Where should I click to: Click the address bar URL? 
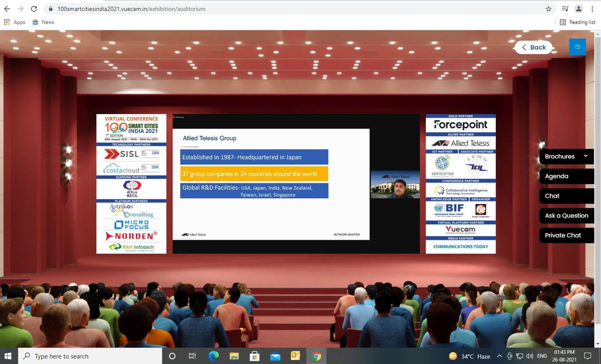coord(131,9)
